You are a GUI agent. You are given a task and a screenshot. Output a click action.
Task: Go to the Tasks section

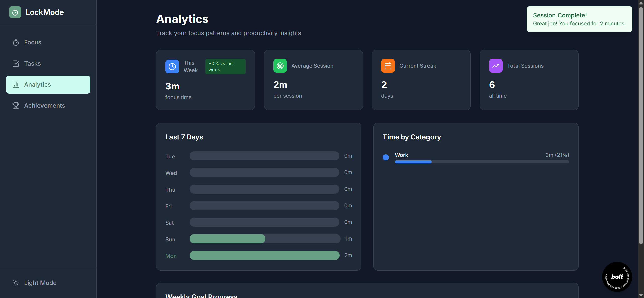32,64
